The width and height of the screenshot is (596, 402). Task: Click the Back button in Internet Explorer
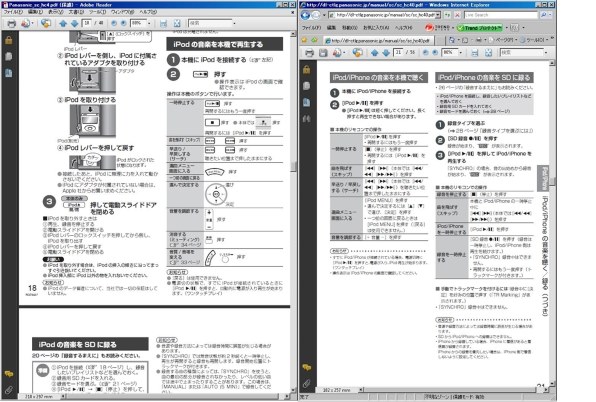coord(305,15)
